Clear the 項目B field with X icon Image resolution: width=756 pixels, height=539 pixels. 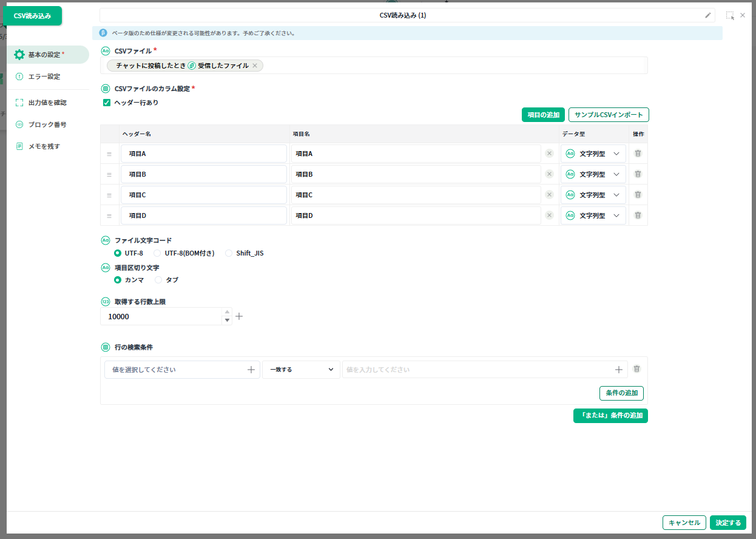pyautogui.click(x=549, y=174)
